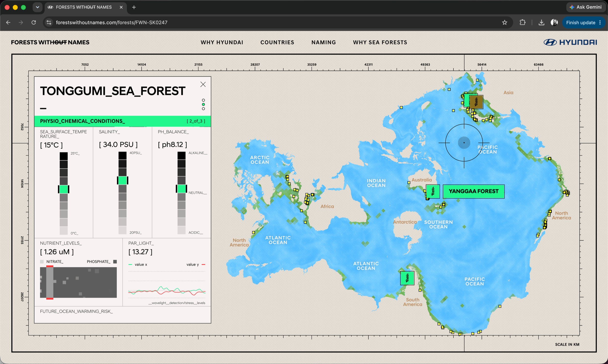This screenshot has width=608, height=364.
Task: Click the Pacific Ocean crosshair target
Action: 464,143
